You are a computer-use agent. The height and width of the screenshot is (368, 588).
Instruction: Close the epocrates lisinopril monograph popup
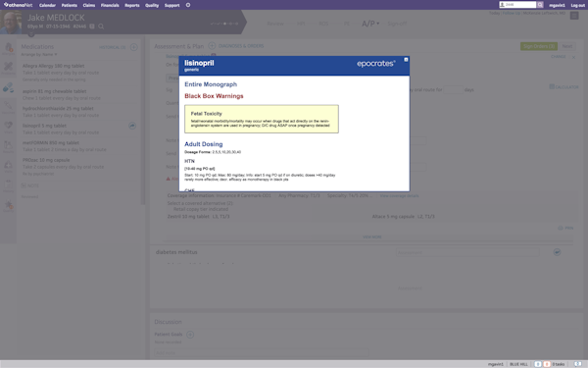point(406,60)
